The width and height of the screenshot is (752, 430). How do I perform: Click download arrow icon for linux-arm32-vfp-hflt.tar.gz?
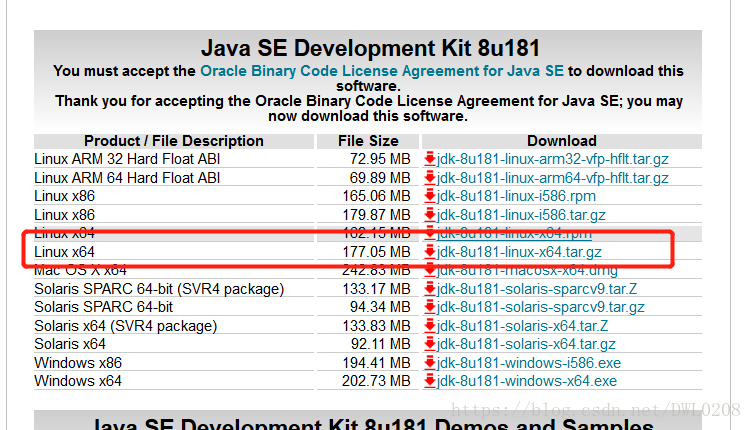tap(430, 159)
